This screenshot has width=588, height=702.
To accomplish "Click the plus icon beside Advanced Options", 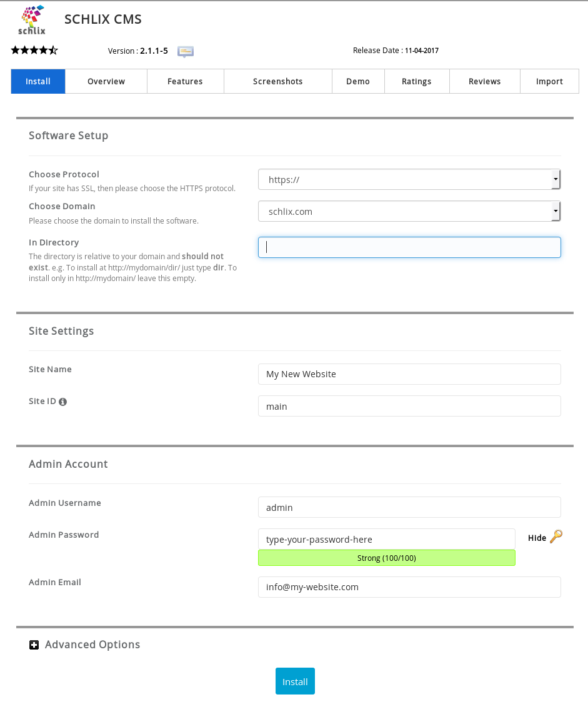I will click(34, 645).
